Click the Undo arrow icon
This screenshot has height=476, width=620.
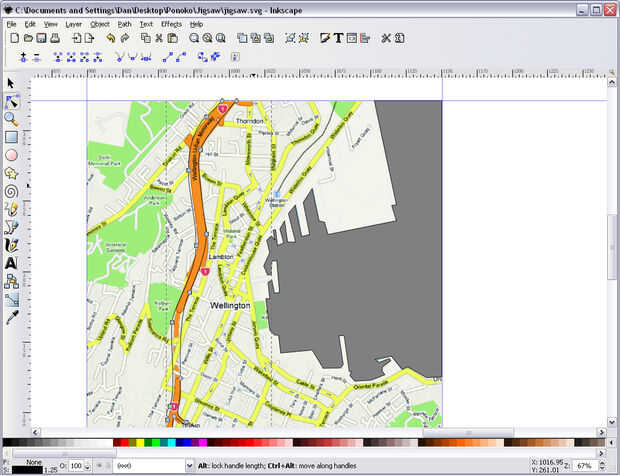[110, 38]
